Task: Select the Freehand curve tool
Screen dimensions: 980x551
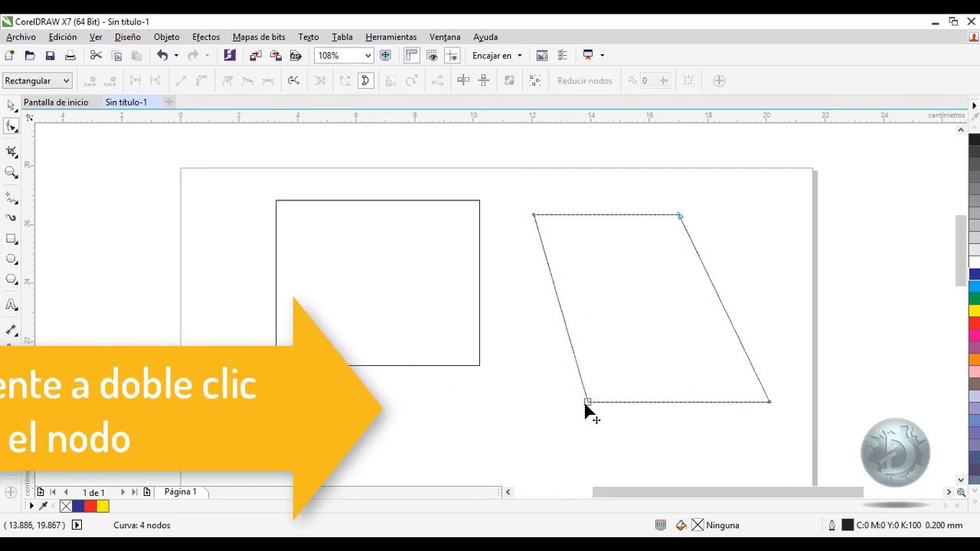Action: pos(11,197)
